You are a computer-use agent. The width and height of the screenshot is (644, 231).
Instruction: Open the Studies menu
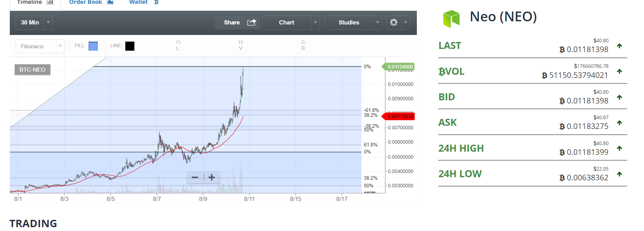click(349, 22)
